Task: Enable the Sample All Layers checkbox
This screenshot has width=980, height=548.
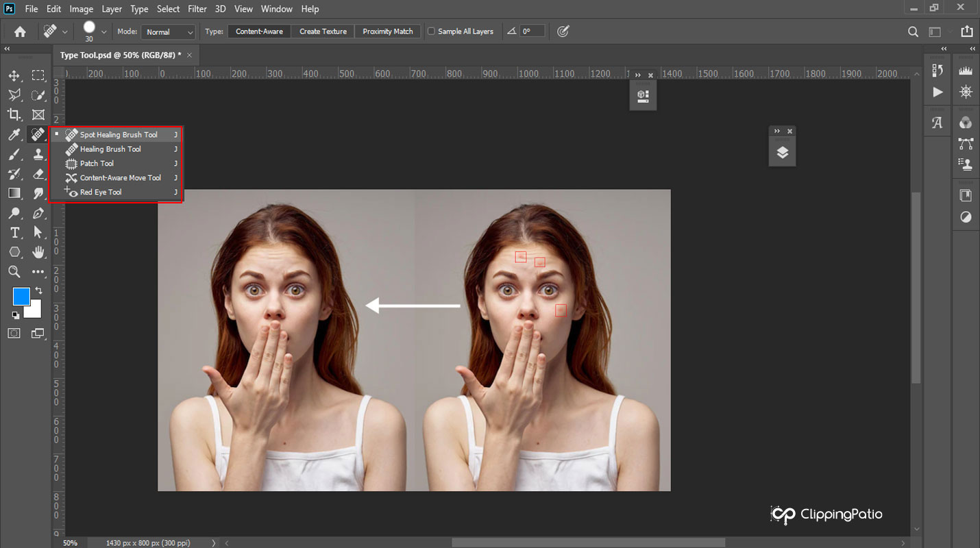Action: point(431,32)
